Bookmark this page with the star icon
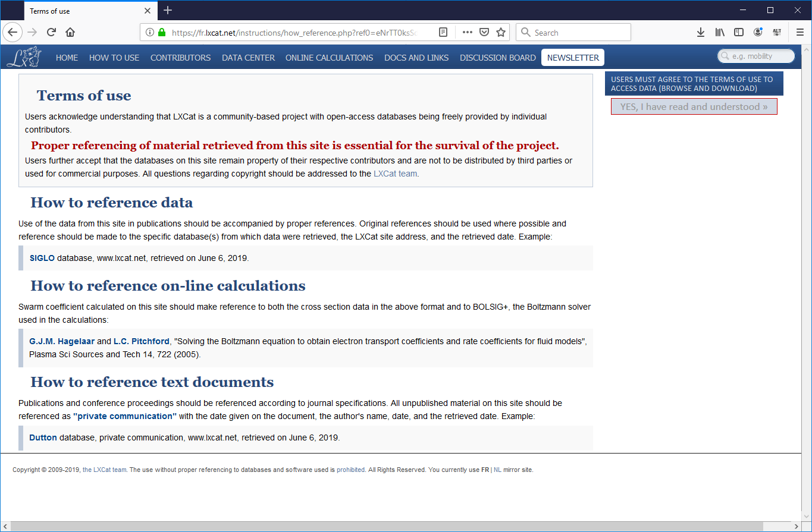The height and width of the screenshot is (532, 812). pos(501,32)
